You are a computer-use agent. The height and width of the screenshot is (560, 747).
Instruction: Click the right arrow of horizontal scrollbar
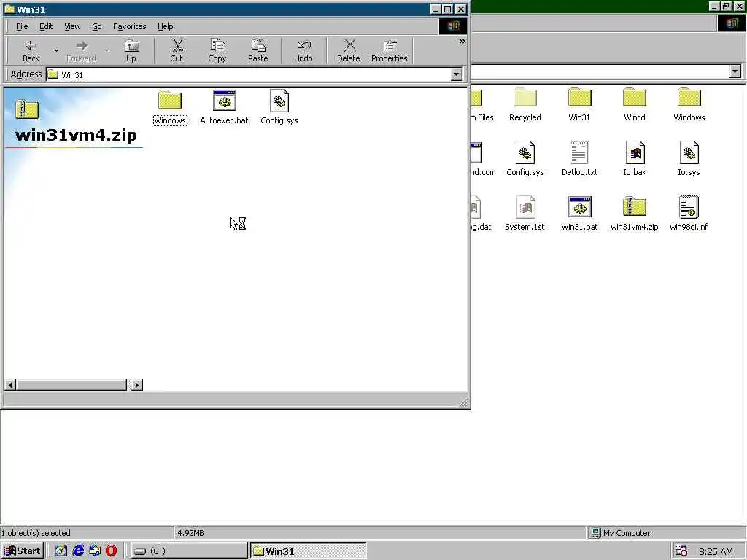[x=137, y=385]
